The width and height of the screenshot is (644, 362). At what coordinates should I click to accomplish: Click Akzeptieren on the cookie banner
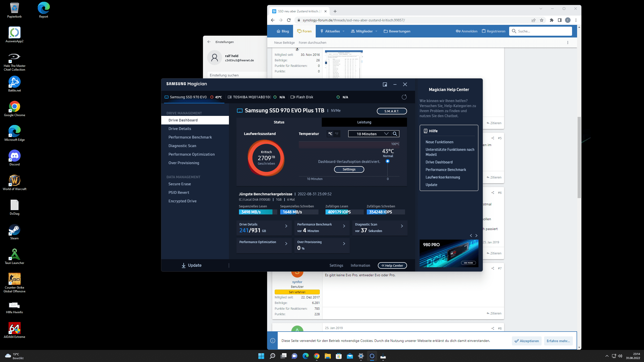pyautogui.click(x=527, y=341)
